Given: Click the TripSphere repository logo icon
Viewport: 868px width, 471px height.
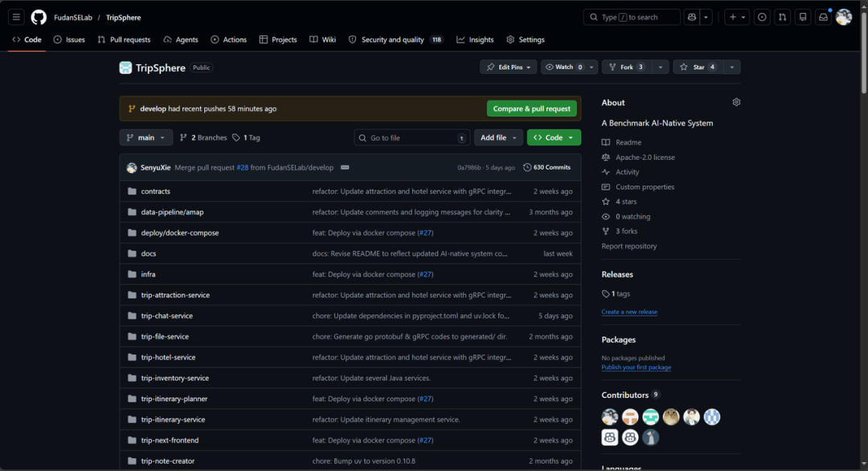Looking at the screenshot, I should [125, 68].
